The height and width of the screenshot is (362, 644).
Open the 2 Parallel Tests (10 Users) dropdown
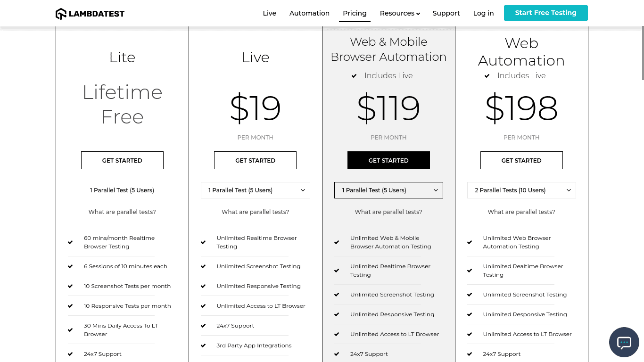pyautogui.click(x=521, y=190)
